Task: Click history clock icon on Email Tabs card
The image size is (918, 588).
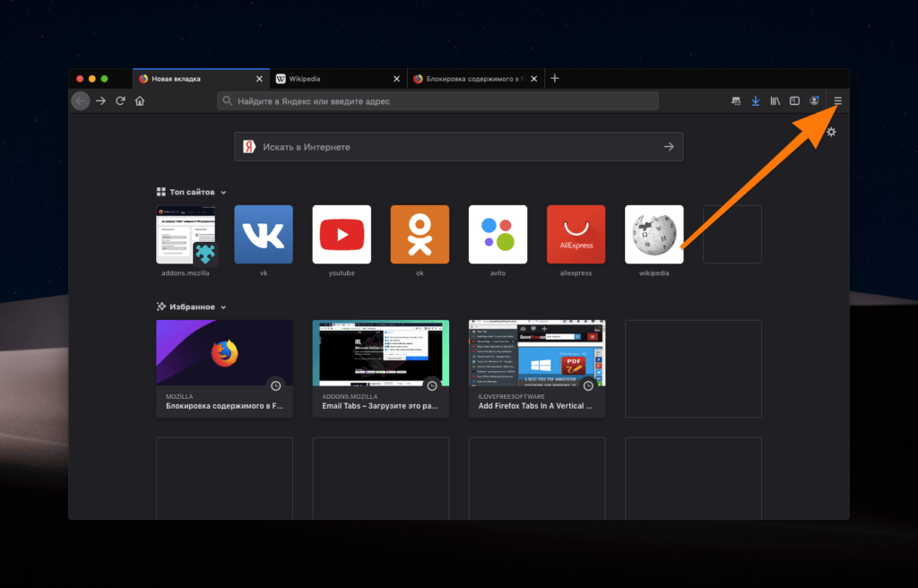Action: (432, 385)
